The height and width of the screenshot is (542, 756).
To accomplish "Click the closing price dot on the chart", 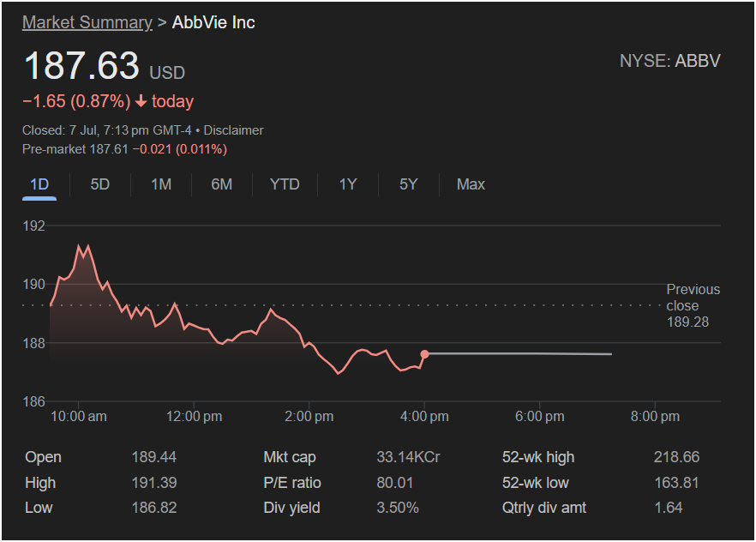I will click(425, 354).
